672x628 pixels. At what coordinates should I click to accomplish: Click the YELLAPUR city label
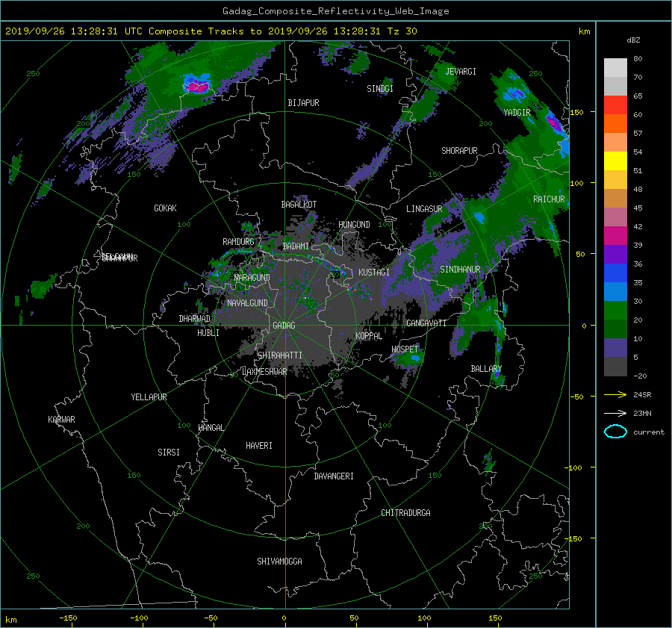coord(149,397)
